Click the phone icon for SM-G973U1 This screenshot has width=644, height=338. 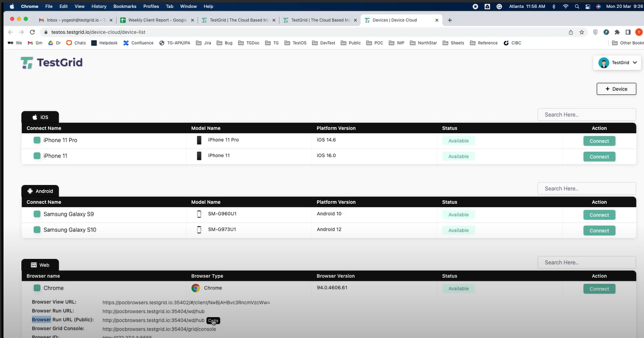coord(199,230)
